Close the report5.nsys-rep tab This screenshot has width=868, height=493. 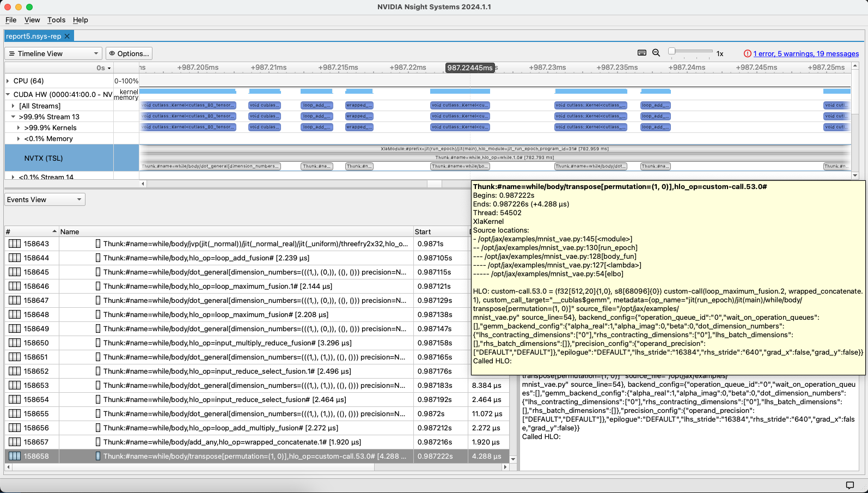coord(67,36)
